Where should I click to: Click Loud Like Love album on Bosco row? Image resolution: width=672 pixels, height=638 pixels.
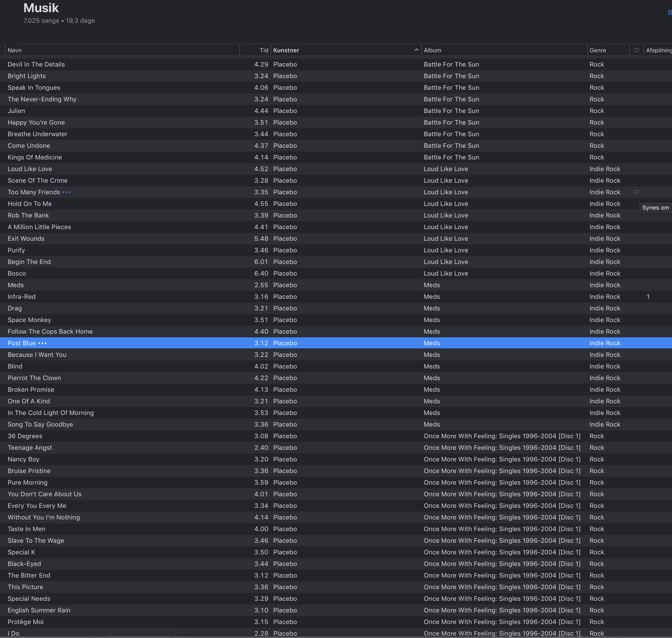pos(446,273)
